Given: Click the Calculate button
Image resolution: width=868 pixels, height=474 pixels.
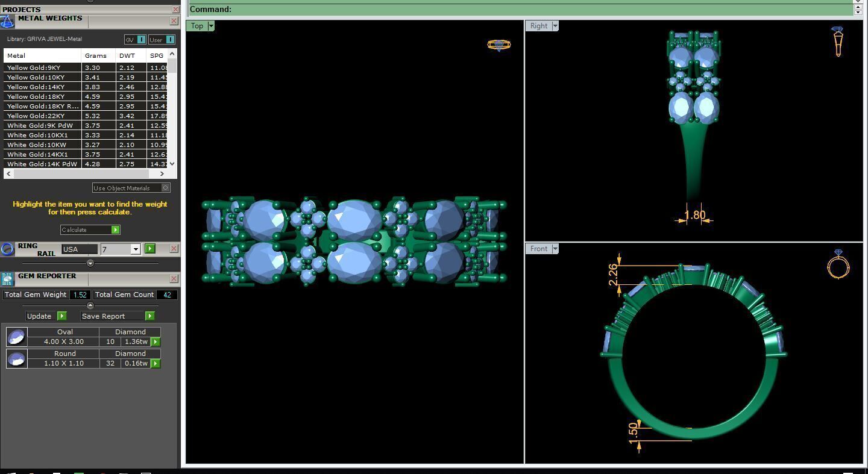Looking at the screenshot, I should tap(90, 229).
